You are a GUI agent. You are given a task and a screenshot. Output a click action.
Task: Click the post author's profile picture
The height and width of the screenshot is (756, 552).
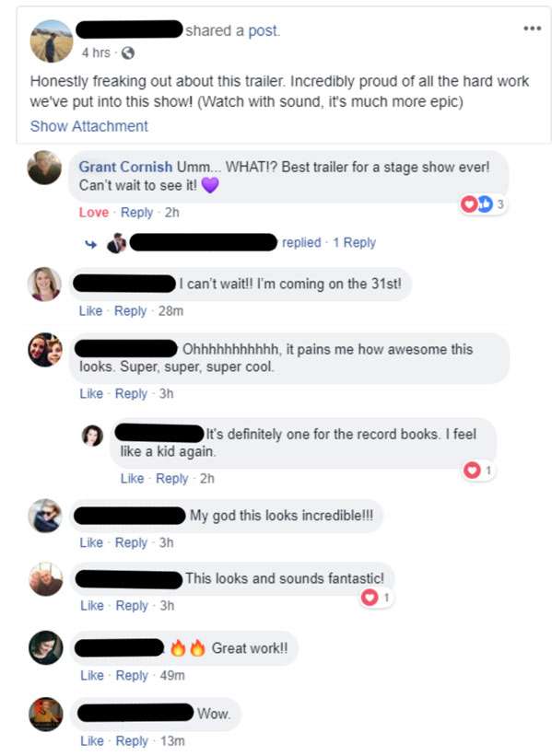coord(52,41)
